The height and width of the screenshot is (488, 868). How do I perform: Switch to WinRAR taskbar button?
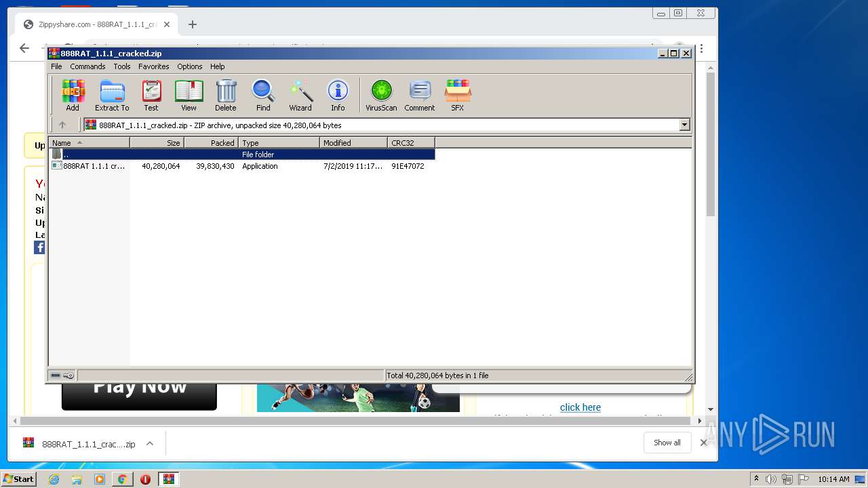[x=168, y=479]
